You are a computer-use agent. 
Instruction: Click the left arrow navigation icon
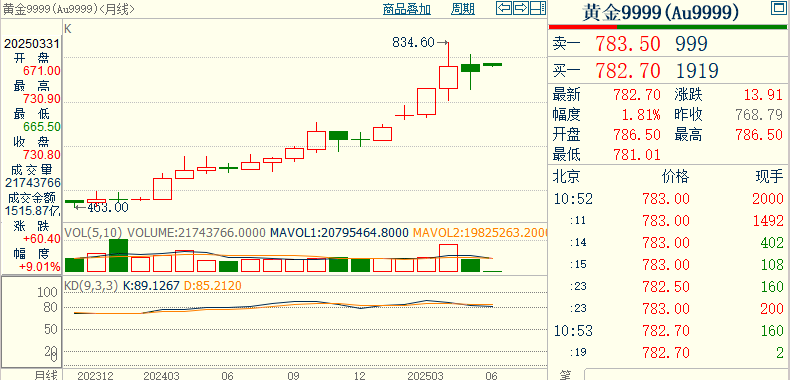pyautogui.click(x=503, y=8)
